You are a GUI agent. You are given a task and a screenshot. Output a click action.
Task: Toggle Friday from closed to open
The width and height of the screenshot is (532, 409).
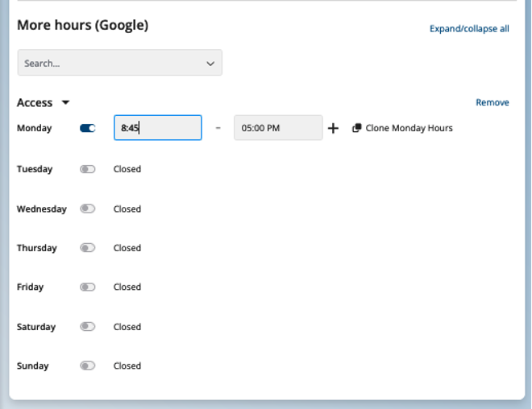(x=88, y=287)
